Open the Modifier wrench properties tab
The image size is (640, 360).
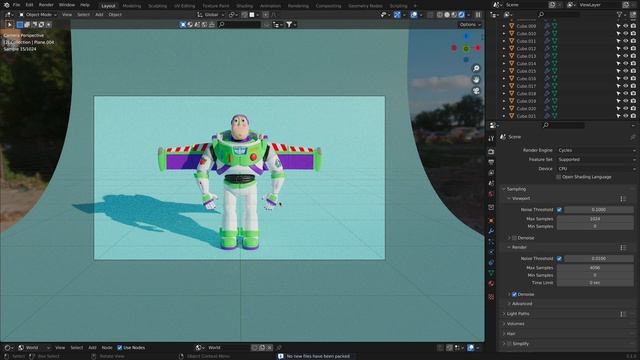[x=491, y=231]
